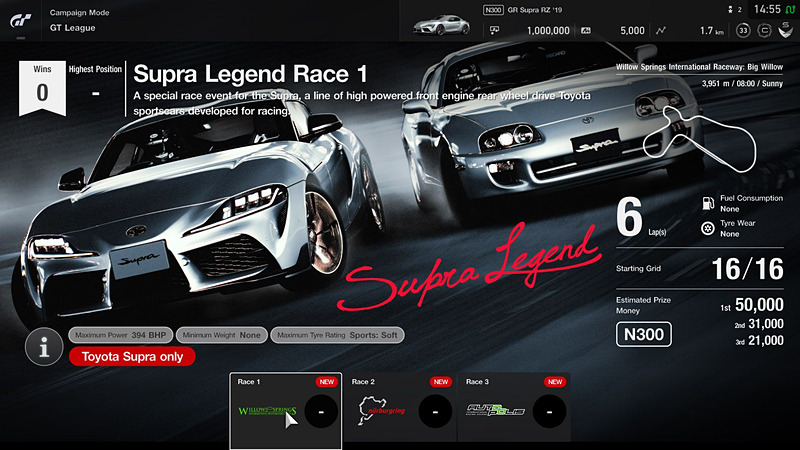Select the Race 1 tab
Image resolution: width=800 pixels, height=450 pixels.
click(x=286, y=411)
